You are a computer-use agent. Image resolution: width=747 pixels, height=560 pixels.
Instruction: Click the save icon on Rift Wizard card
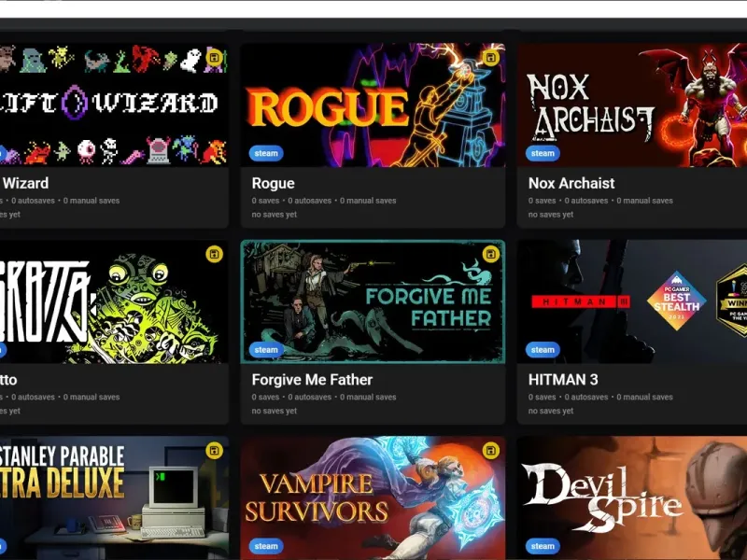point(215,58)
